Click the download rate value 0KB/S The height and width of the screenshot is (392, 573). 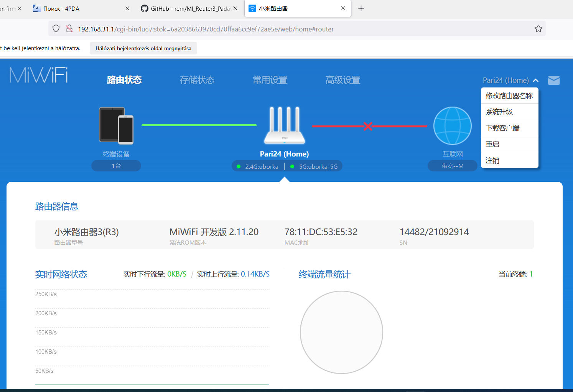[x=177, y=274]
